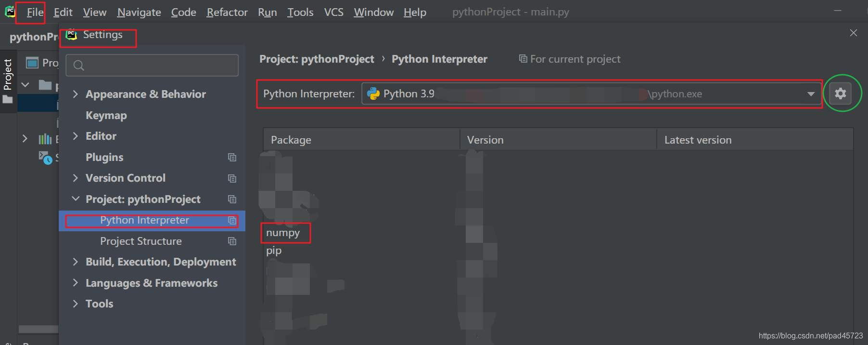Click the PyCharm icon beside the Settings title

pyautogui.click(x=71, y=34)
